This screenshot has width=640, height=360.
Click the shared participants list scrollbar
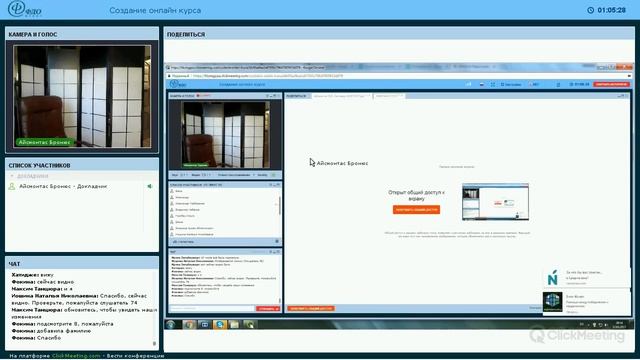280,205
